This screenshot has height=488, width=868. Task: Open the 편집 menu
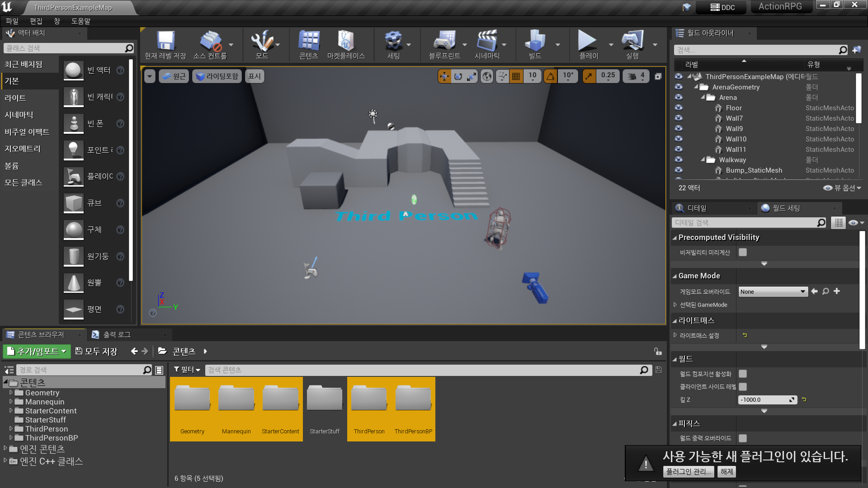[35, 20]
